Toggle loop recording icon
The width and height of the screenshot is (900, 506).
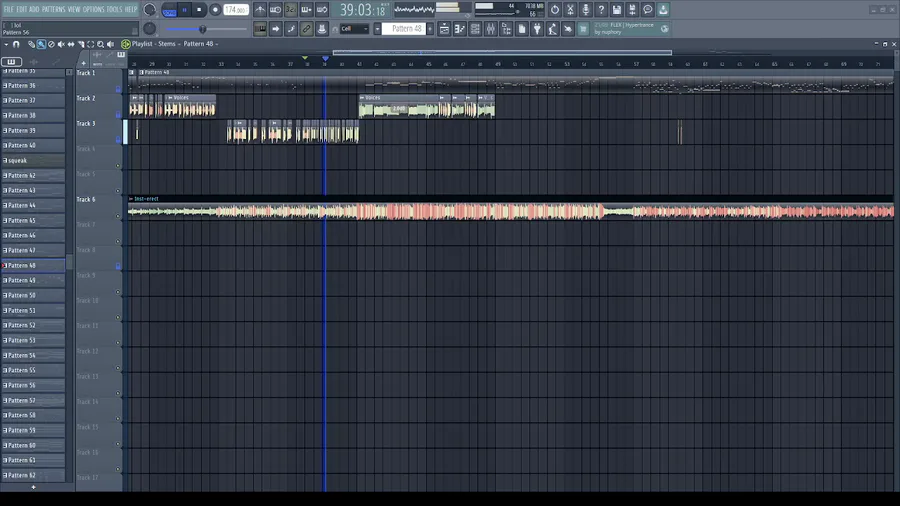[322, 10]
